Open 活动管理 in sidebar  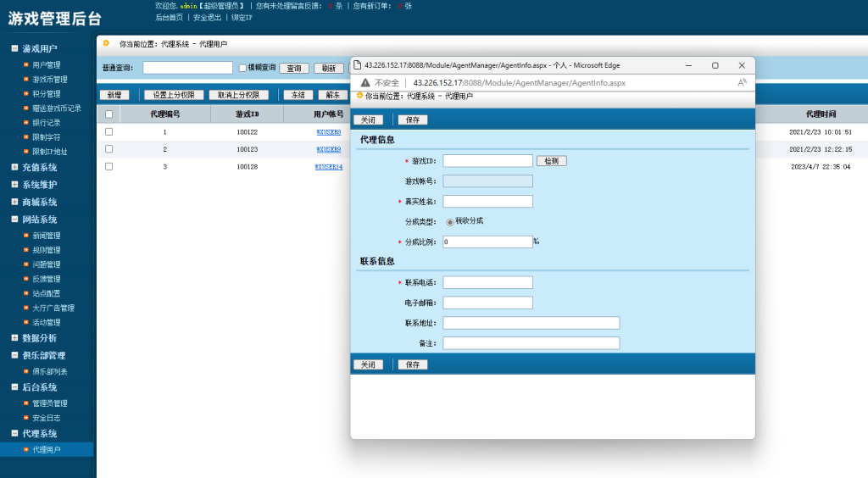click(x=47, y=322)
